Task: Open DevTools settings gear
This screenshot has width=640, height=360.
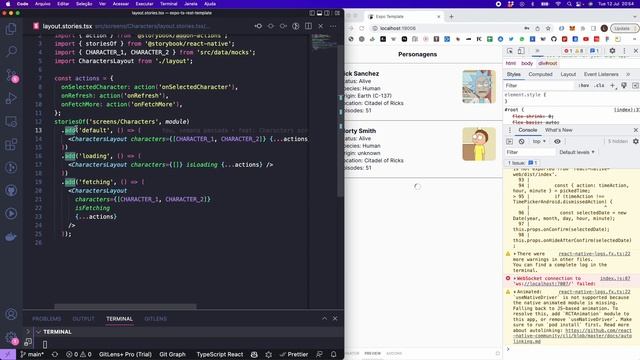Action: [612, 51]
